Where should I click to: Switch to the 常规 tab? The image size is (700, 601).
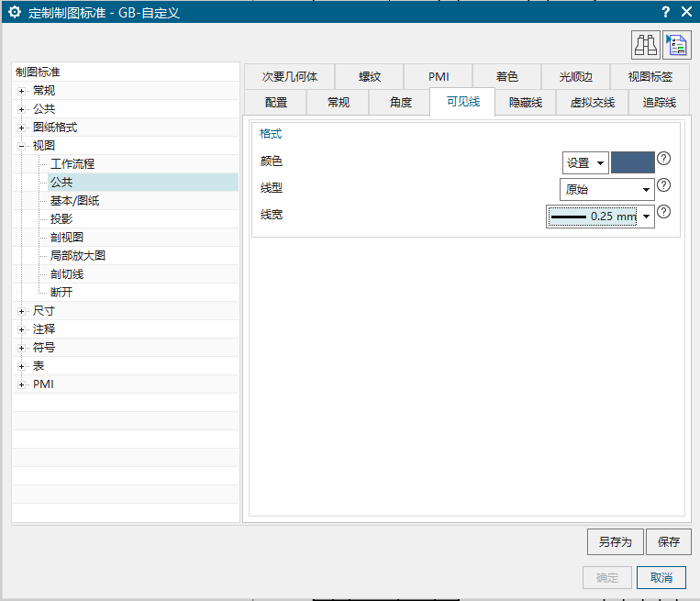point(338,102)
